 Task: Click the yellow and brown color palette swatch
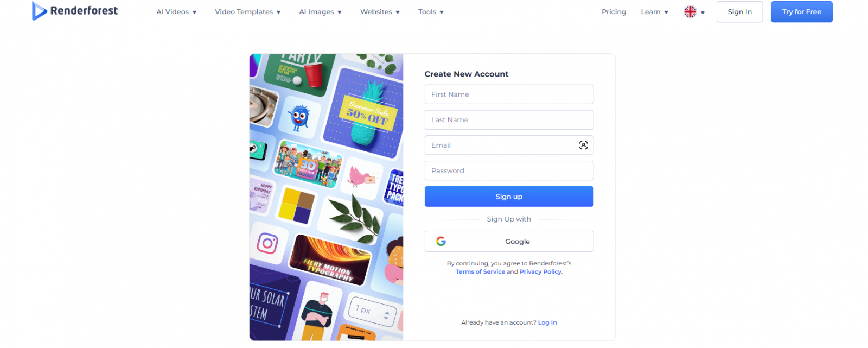tap(297, 206)
